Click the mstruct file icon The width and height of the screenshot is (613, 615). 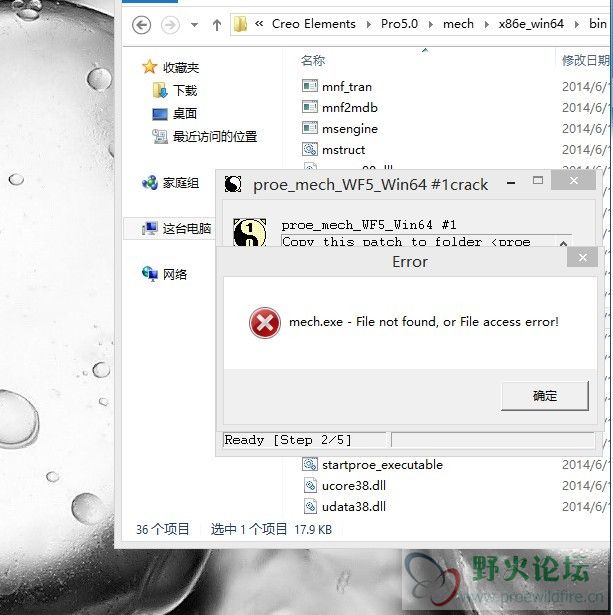click(310, 149)
